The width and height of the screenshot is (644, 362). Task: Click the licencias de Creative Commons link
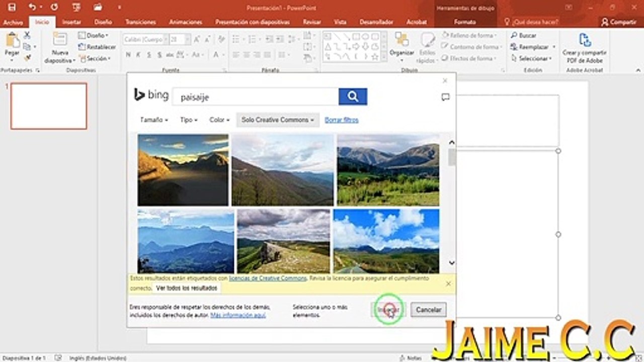(268, 278)
